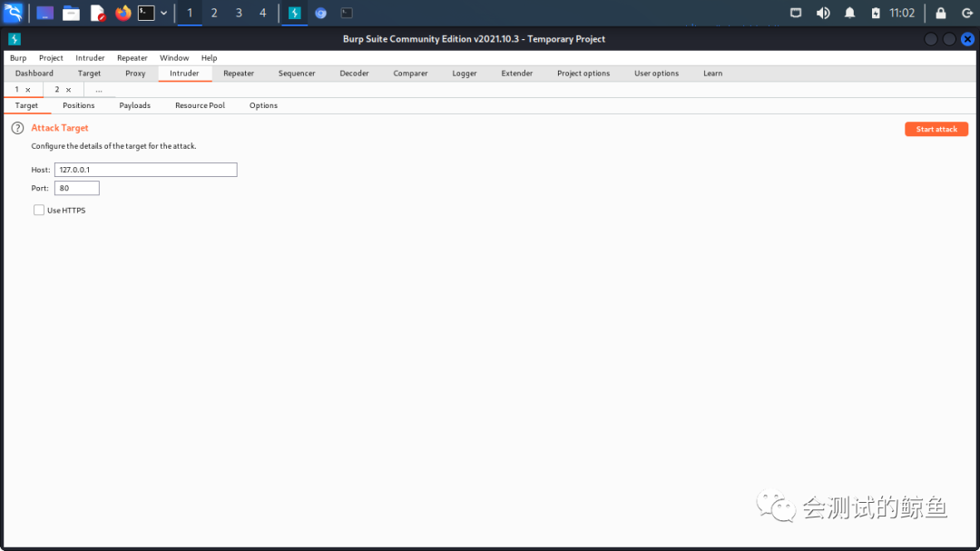
Task: Open the display tray icon
Action: [x=796, y=13]
